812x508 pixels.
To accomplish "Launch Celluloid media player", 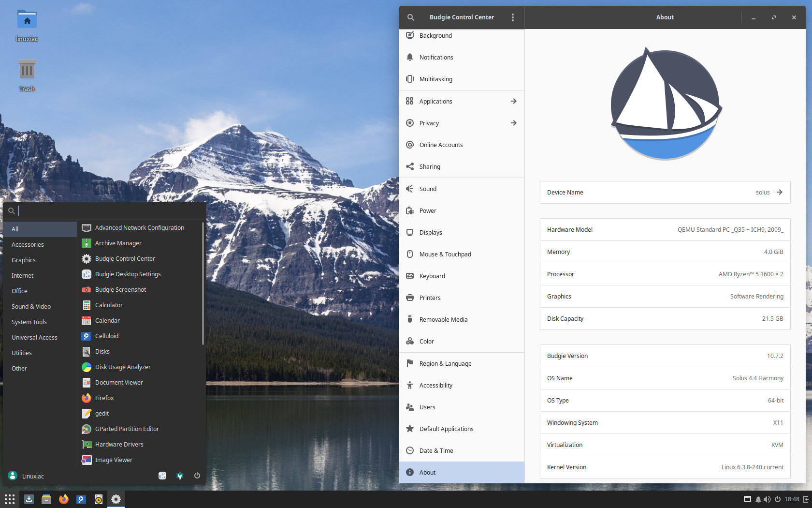I will (139, 336).
